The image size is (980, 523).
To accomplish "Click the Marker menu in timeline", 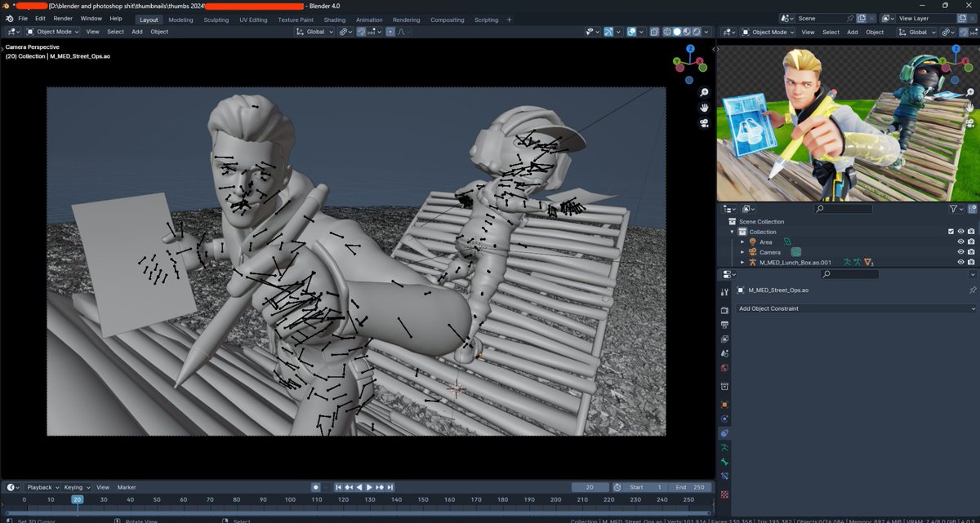I will 127,487.
